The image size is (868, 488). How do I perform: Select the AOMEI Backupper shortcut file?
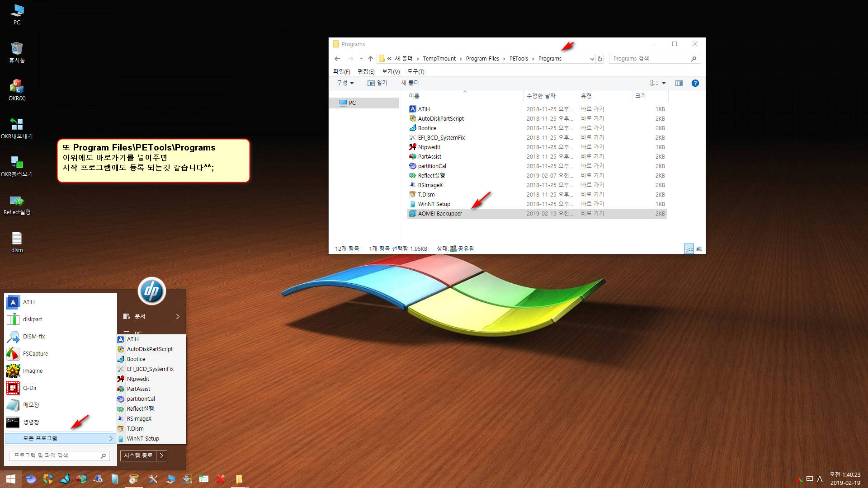coord(537,214)
